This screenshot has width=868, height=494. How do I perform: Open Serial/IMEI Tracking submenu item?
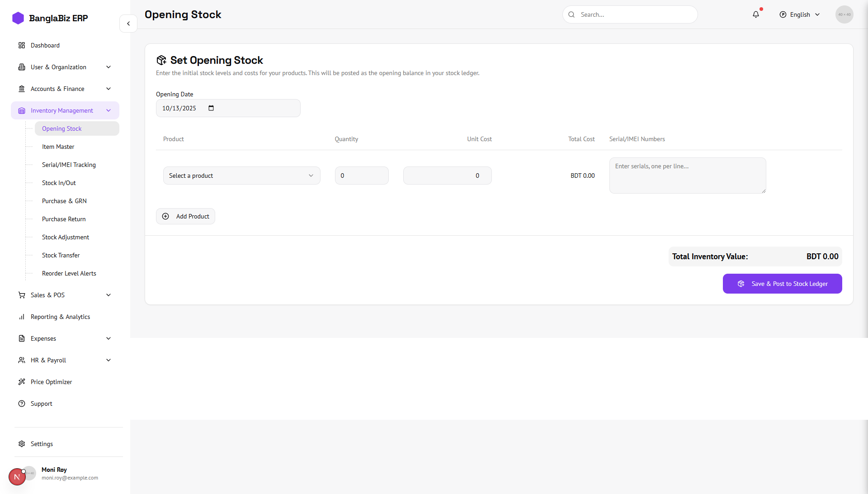pos(69,165)
